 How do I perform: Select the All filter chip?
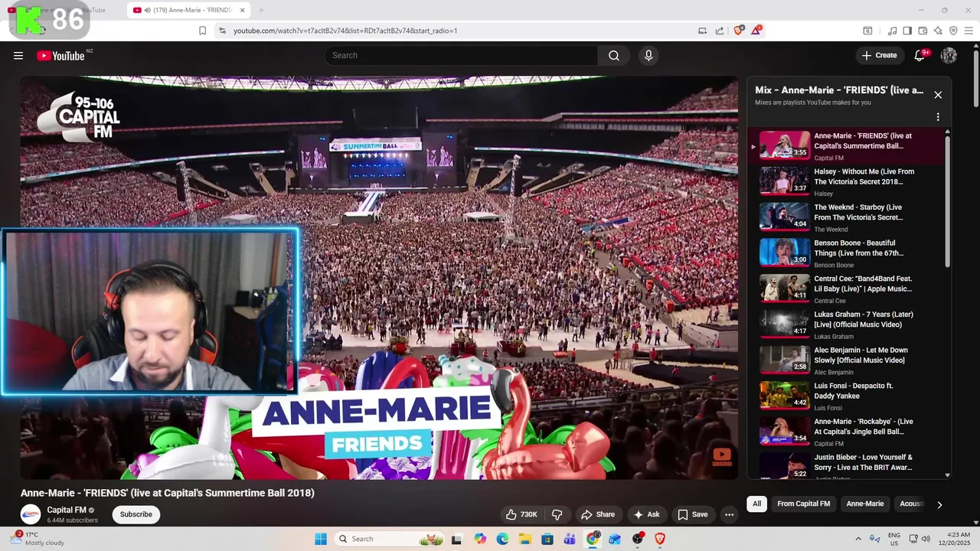(756, 504)
